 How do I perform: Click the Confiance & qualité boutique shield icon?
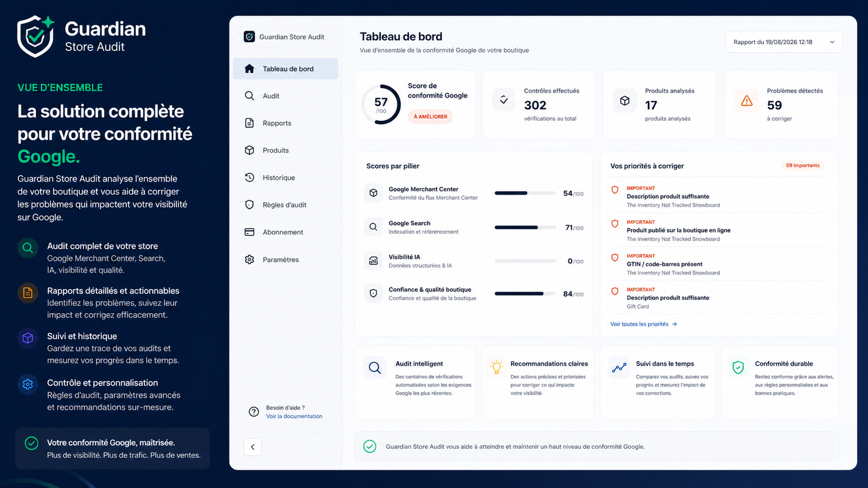click(373, 293)
